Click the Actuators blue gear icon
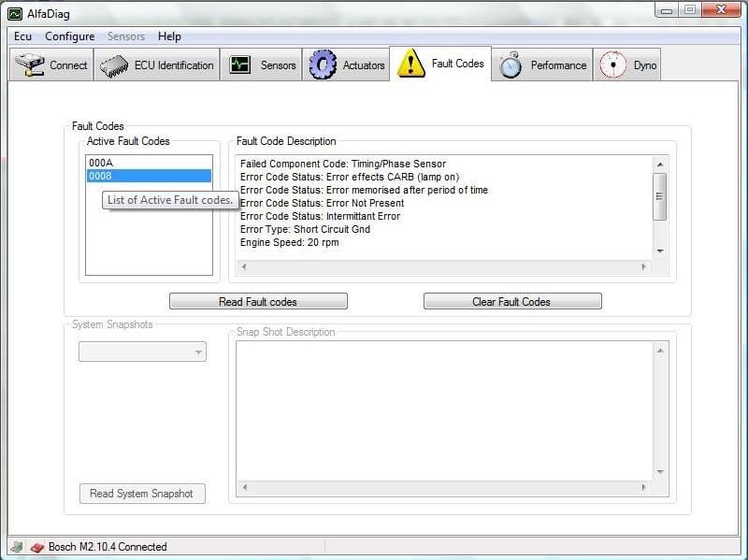The width and height of the screenshot is (748, 560). tap(323, 65)
